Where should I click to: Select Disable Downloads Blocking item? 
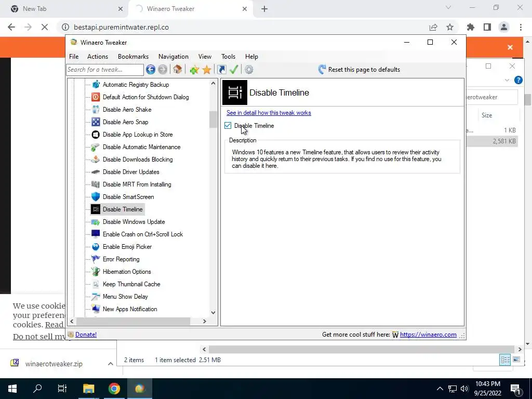click(138, 159)
